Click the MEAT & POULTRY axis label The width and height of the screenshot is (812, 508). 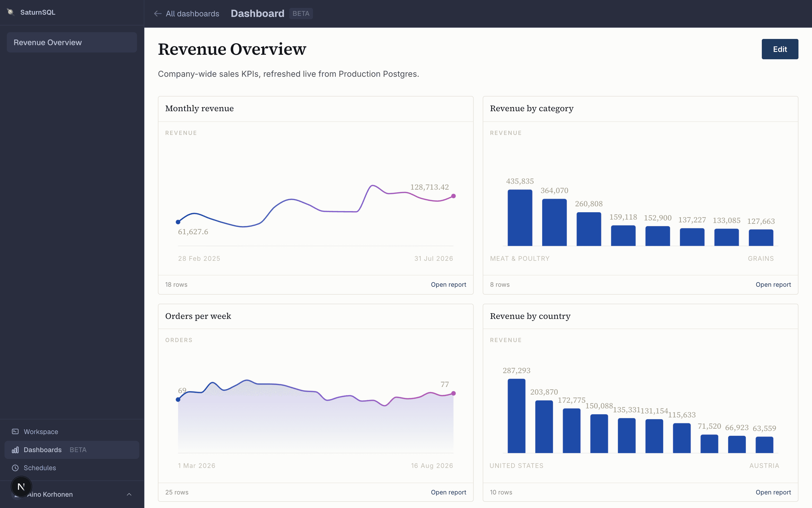point(520,258)
